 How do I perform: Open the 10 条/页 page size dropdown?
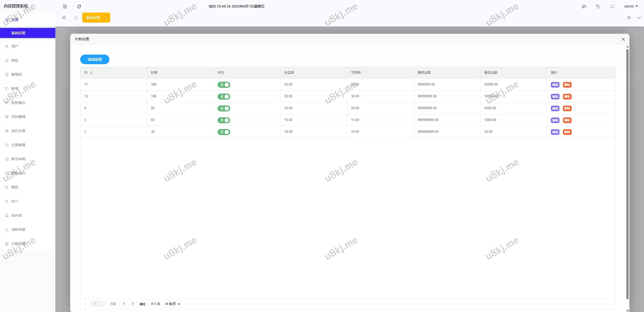tap(172, 304)
